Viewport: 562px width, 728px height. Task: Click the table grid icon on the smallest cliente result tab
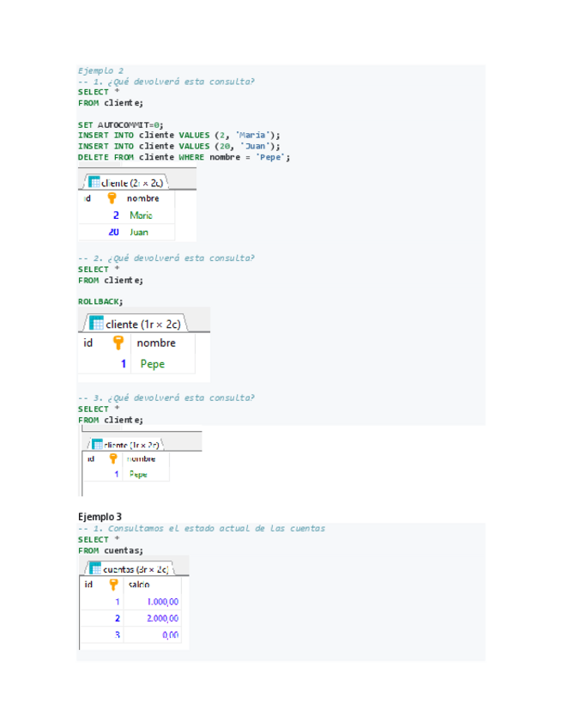point(97,445)
